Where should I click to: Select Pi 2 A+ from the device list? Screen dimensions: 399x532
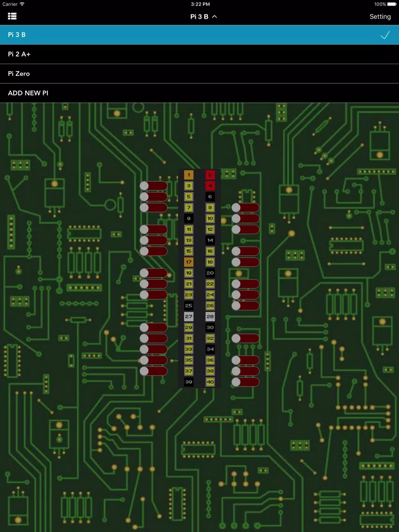199,54
